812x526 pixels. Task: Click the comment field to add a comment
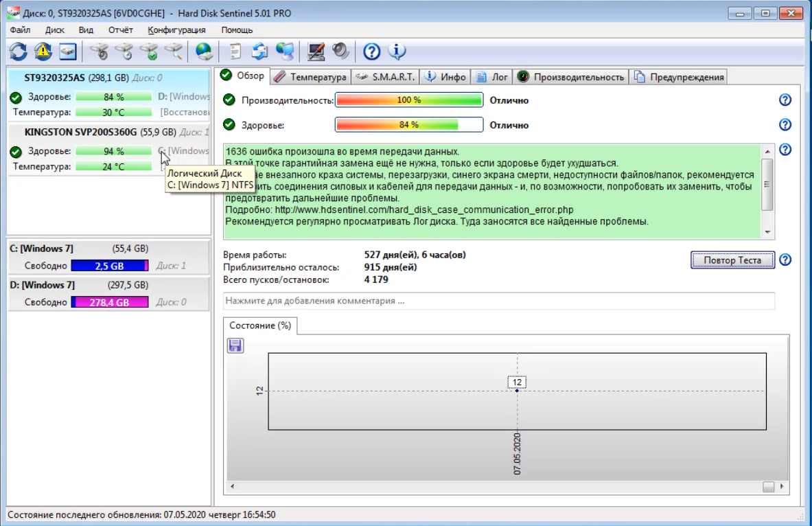click(x=499, y=301)
